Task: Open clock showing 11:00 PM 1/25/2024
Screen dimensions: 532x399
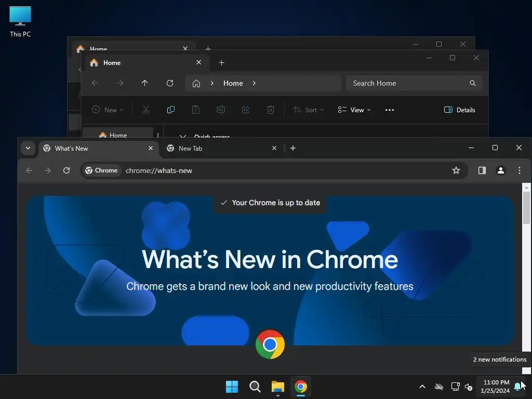Action: (495, 387)
